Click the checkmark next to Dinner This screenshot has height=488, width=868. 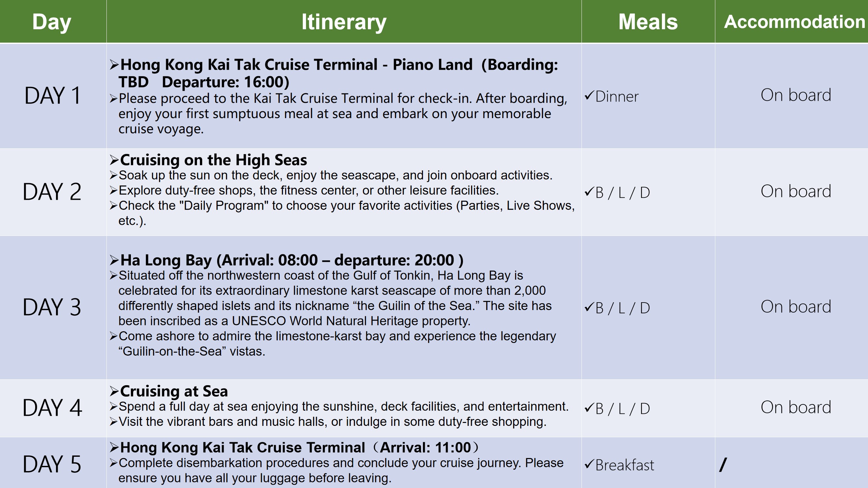point(589,96)
